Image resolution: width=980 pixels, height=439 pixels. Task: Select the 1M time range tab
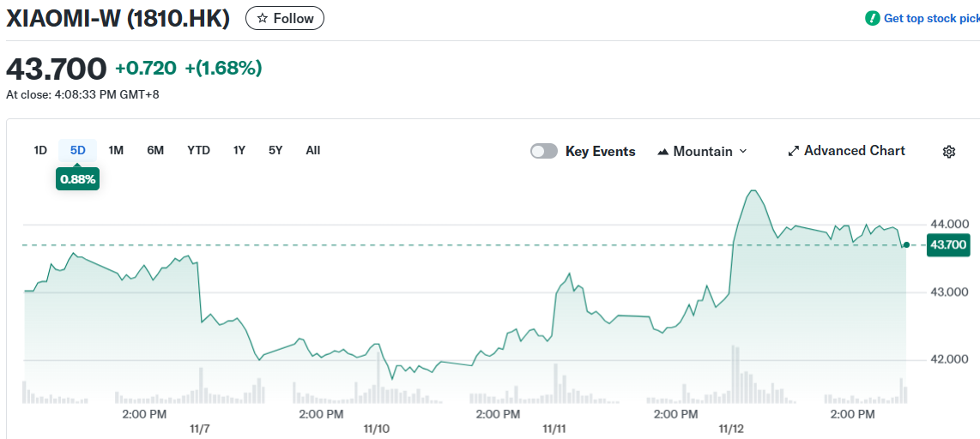116,150
